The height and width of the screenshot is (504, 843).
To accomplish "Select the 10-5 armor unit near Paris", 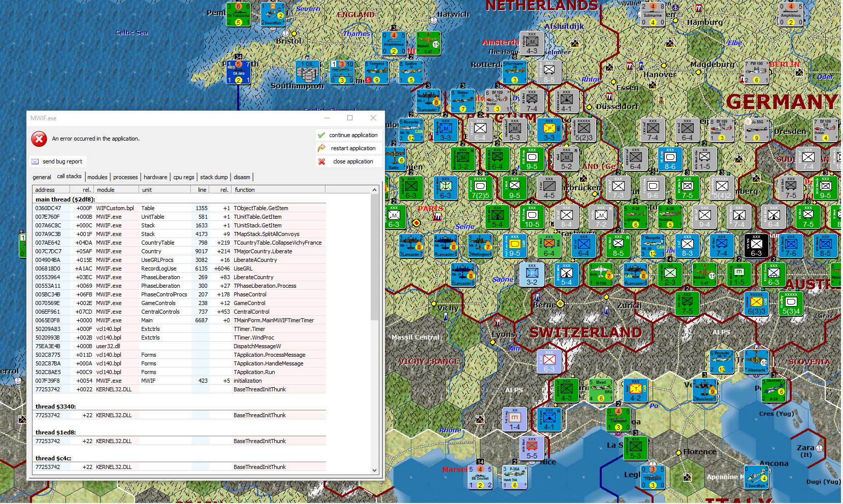I will [532, 217].
